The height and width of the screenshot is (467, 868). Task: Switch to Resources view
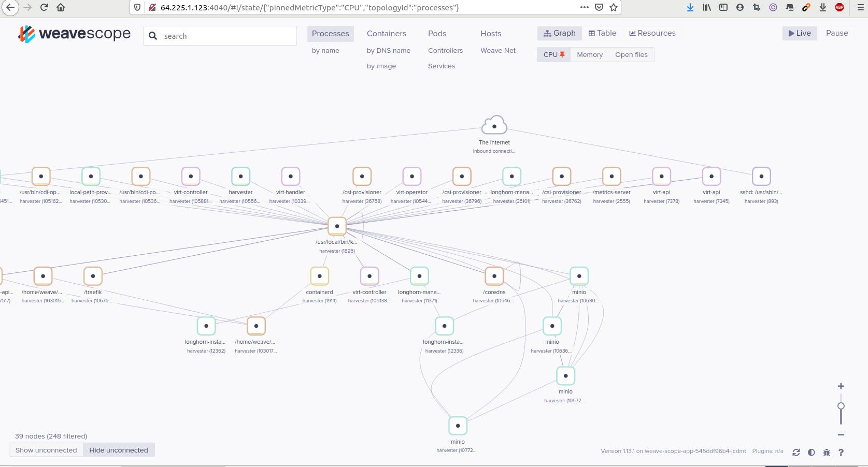(652, 33)
